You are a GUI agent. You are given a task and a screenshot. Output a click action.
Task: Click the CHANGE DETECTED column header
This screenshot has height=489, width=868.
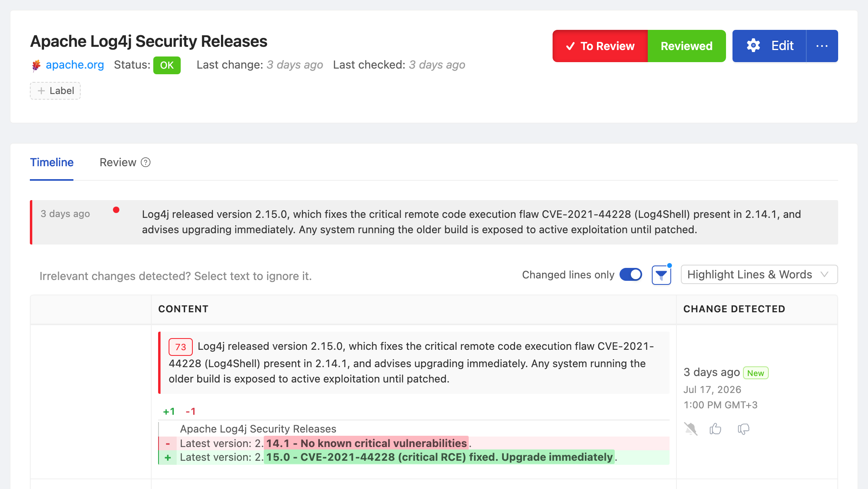point(734,309)
